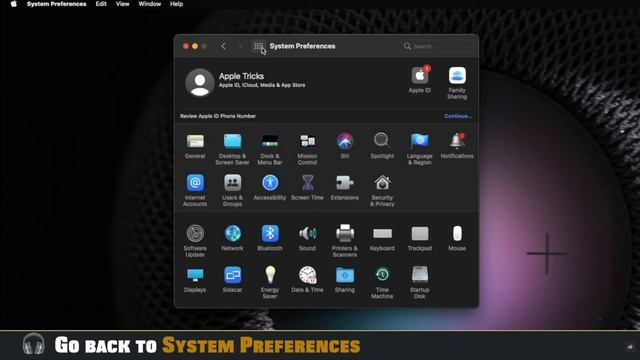Click into the Search field
640x360 pixels.
click(437, 46)
